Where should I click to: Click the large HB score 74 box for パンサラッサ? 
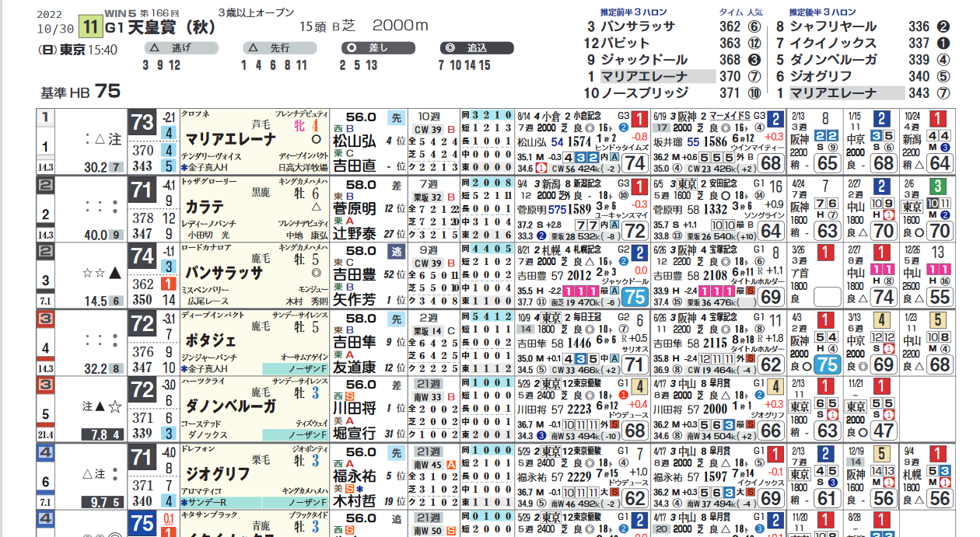pyautogui.click(x=142, y=256)
